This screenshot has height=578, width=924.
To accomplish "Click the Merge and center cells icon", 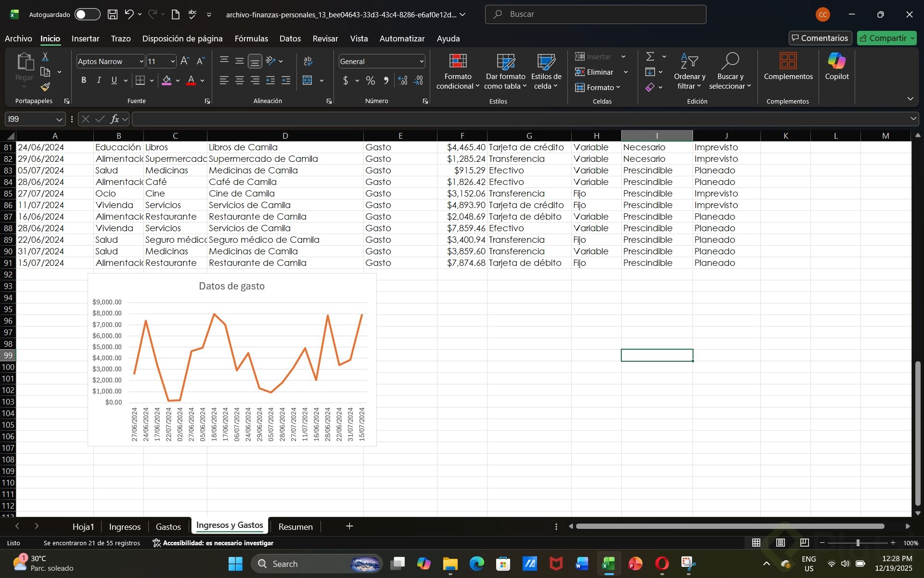I will click(308, 80).
